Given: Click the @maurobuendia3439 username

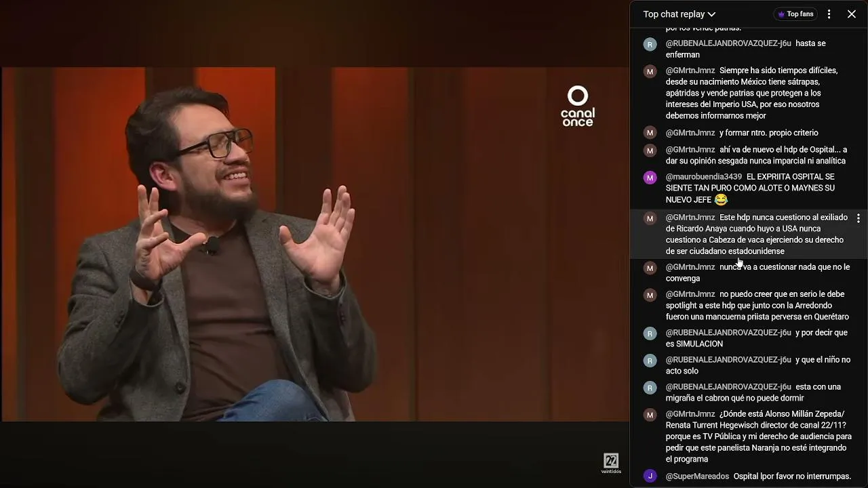Looking at the screenshot, I should pos(704,177).
